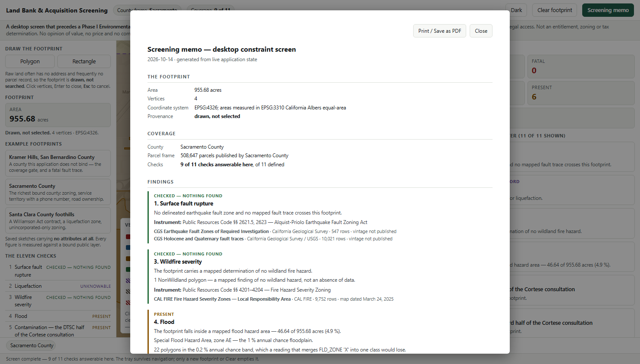
Task: Load the Kramer Hills example footprint
Action: tap(58, 163)
